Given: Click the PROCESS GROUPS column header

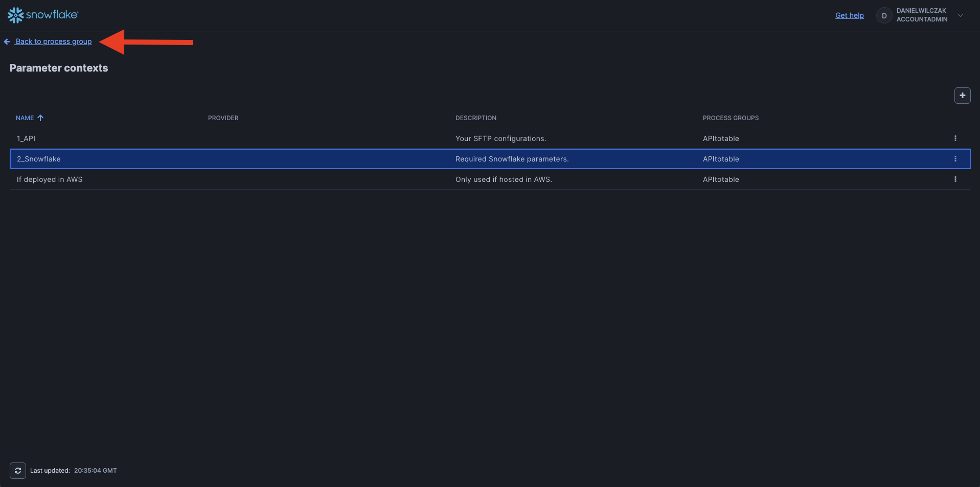Looking at the screenshot, I should click(731, 118).
